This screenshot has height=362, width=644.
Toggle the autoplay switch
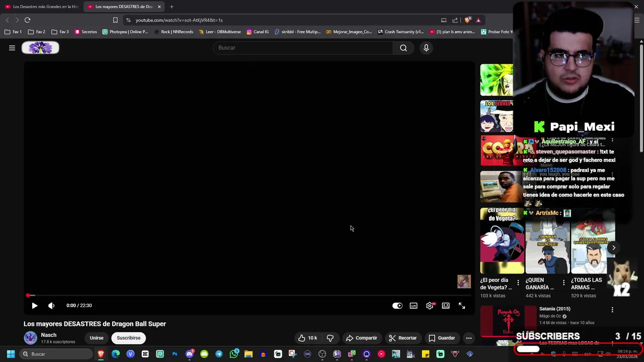[397, 306]
